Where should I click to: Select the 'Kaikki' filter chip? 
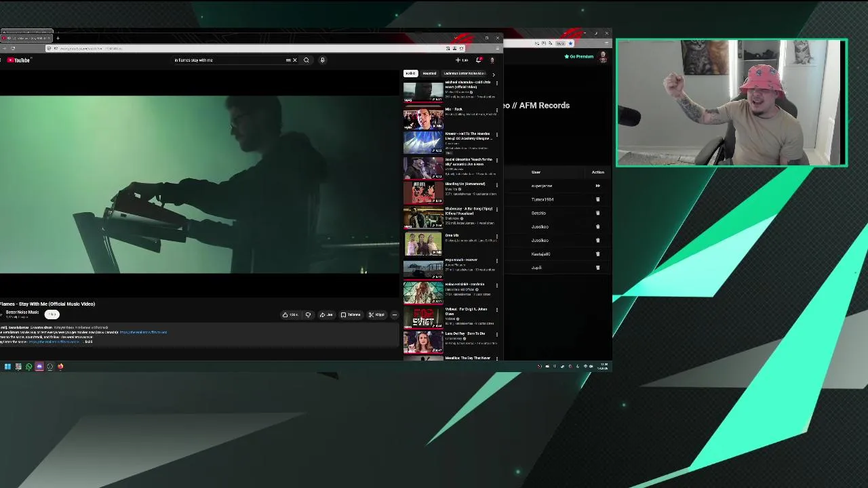pos(410,73)
